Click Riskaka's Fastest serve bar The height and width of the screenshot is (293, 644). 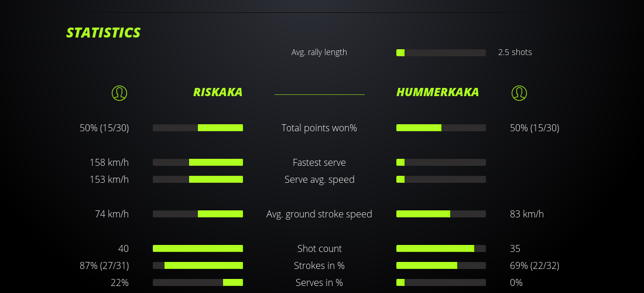pos(198,162)
